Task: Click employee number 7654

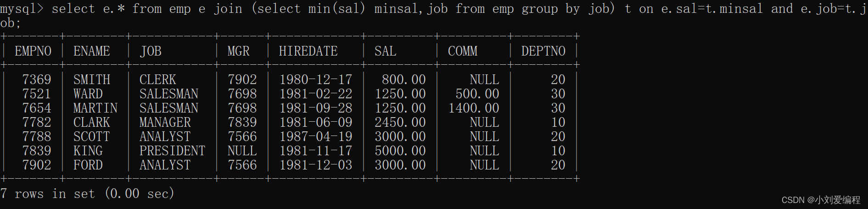Action: [x=37, y=108]
